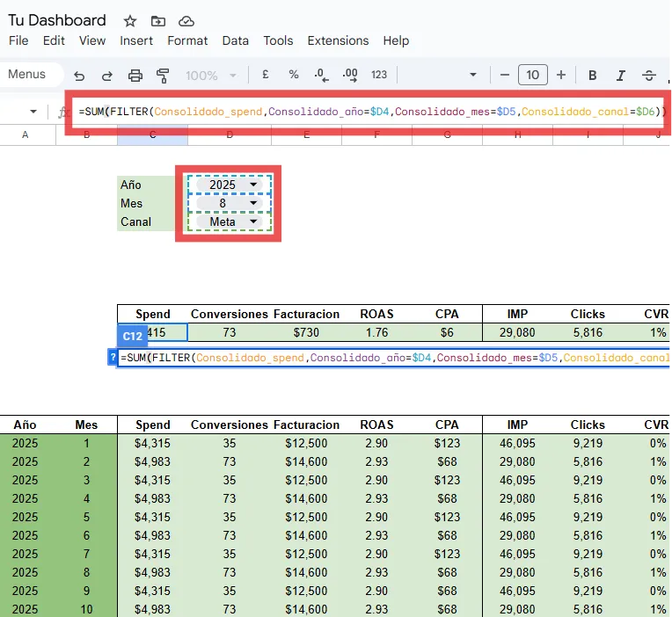Expand the Canal dropdown showing Meta
Image resolution: width=672 pixels, height=617 pixels.
pos(253,221)
